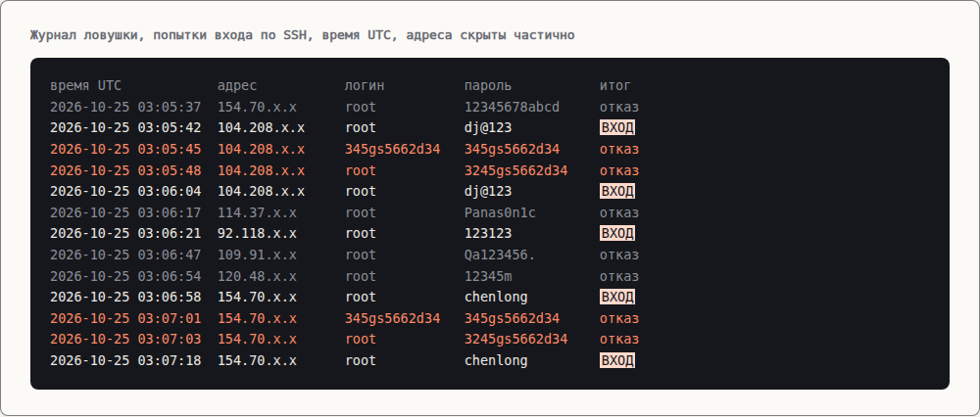980x417 pixels.
Task: Click the log title 'Журнал ловушки'
Action: point(87,35)
